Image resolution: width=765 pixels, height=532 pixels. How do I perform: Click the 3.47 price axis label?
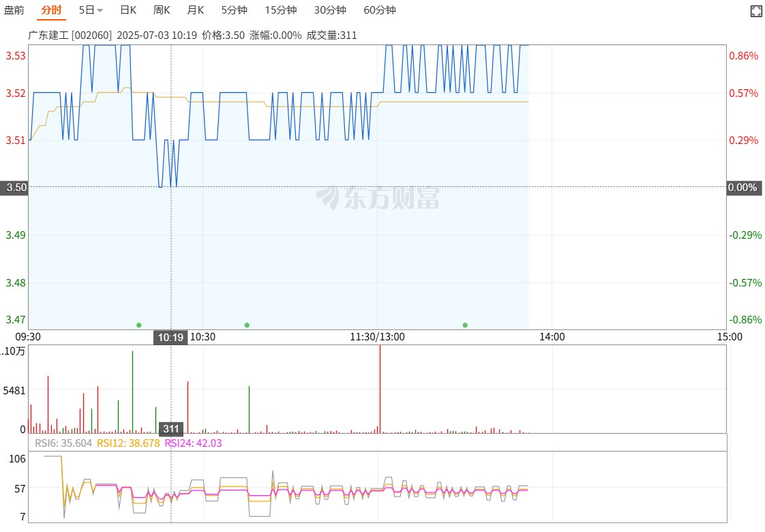[x=16, y=320]
